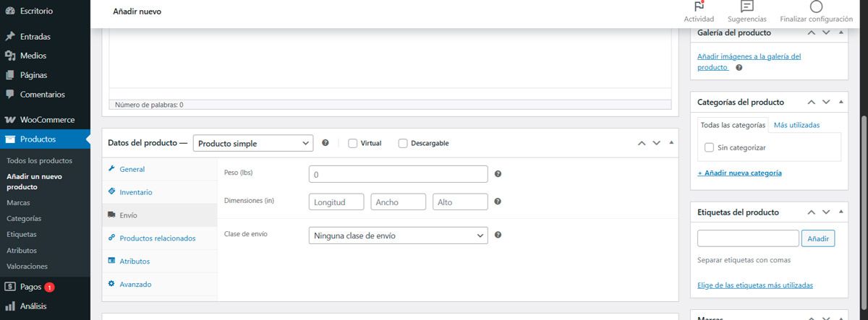Click the Avanzado gear icon

coord(112,284)
